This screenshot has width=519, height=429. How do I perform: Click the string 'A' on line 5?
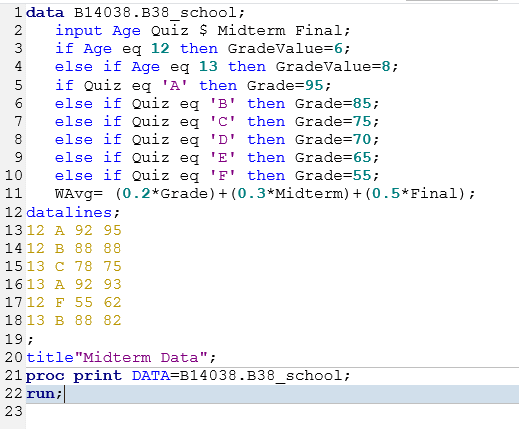pos(175,86)
